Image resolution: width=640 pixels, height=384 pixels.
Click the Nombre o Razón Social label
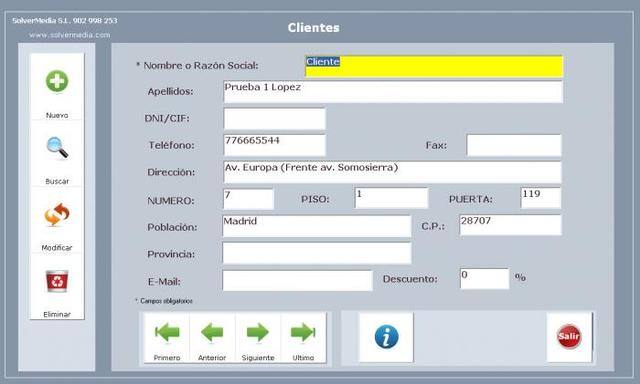tap(197, 65)
